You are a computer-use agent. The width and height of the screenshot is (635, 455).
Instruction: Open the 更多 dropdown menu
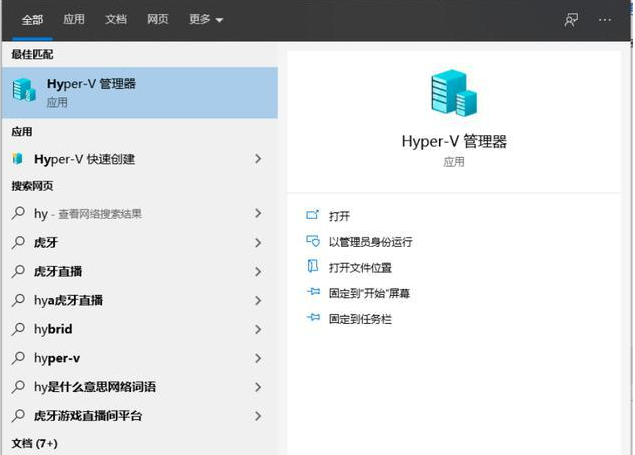[x=206, y=19]
